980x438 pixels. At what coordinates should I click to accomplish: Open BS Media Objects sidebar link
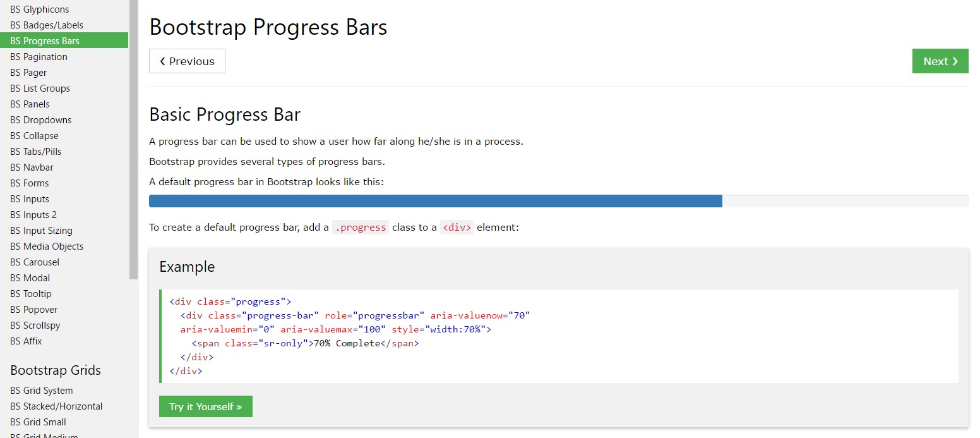point(47,246)
